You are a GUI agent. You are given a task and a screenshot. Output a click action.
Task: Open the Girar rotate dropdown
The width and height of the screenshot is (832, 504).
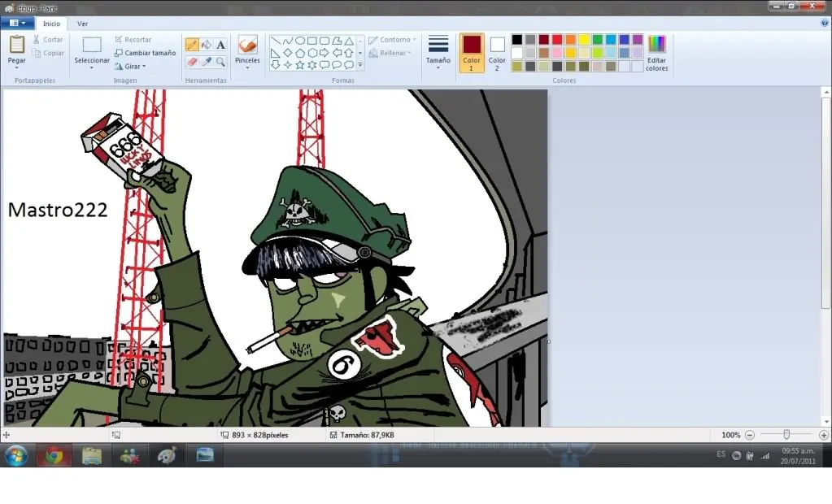click(130, 67)
